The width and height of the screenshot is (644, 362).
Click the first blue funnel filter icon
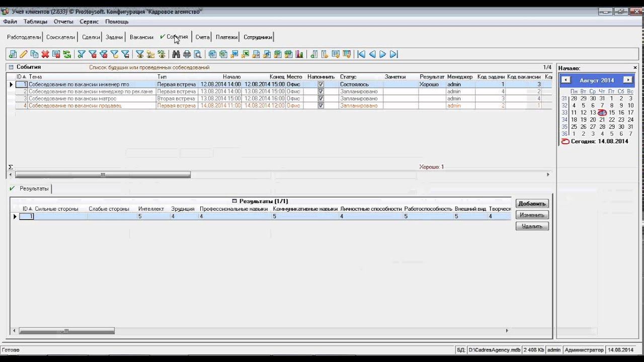pyautogui.click(x=81, y=54)
